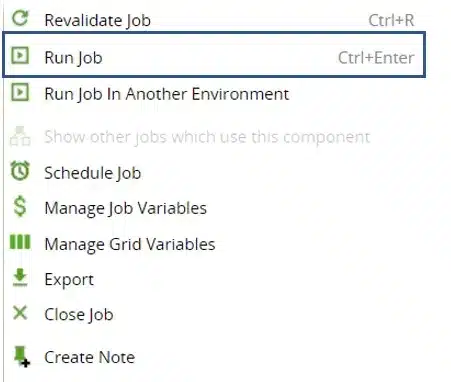Image resolution: width=451 pixels, height=382 pixels.
Task: Click the Revalidate Job refresh icon
Action: [x=20, y=18]
